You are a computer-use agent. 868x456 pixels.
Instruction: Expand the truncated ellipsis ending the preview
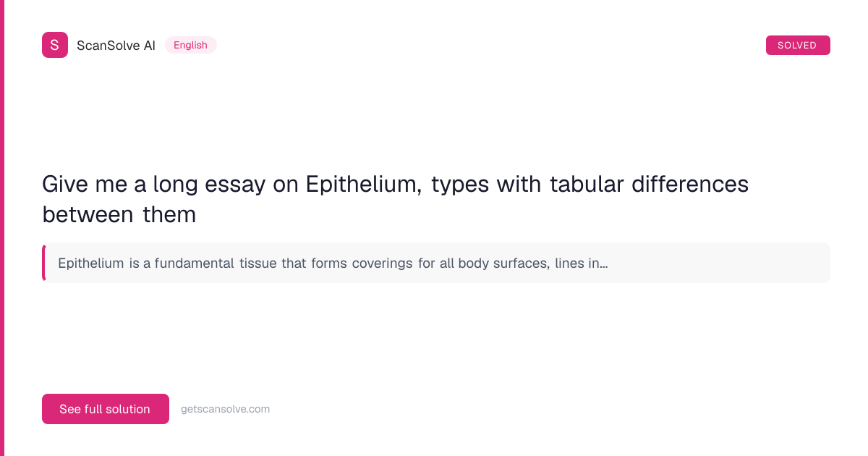point(603,263)
